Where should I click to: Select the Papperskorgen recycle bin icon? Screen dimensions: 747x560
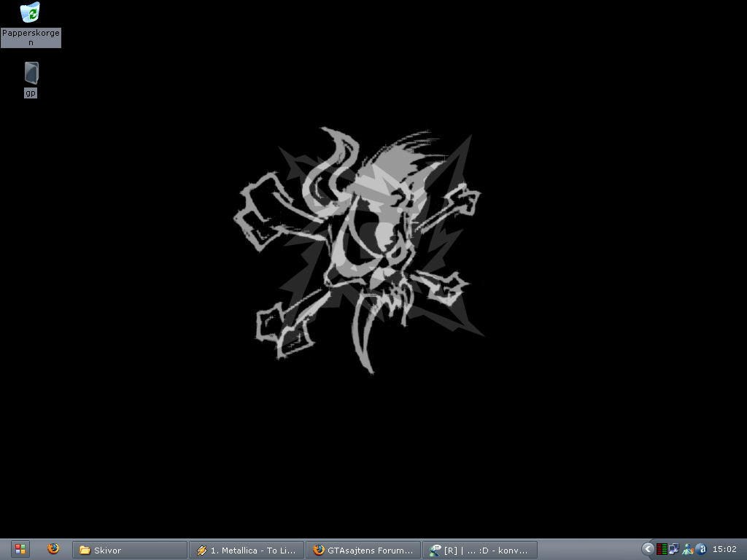31,12
